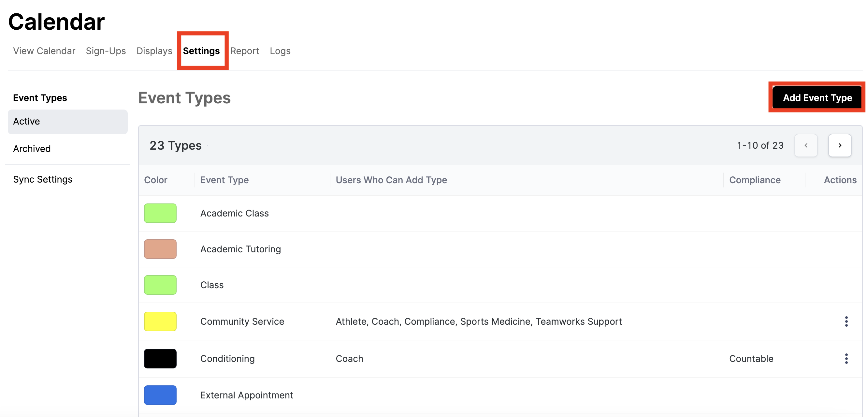Screen dimensions: 868x417
Task: Open the Logs tab
Action: click(x=280, y=51)
